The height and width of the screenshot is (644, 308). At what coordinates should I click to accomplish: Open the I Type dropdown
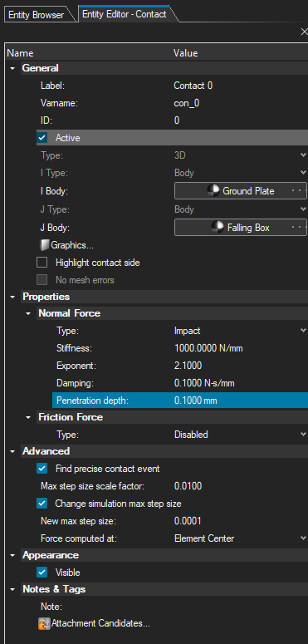[x=303, y=173]
